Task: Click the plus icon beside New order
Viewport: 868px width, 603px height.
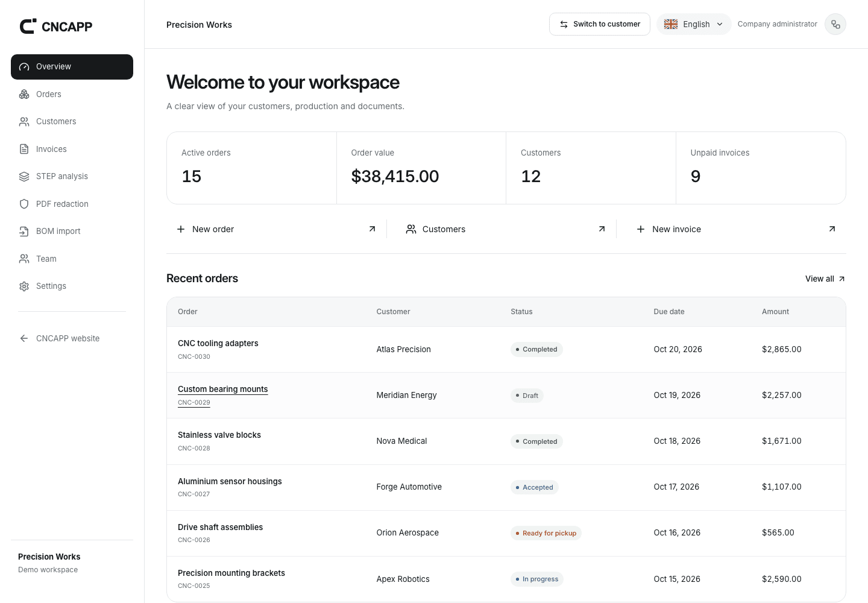Action: click(x=181, y=229)
